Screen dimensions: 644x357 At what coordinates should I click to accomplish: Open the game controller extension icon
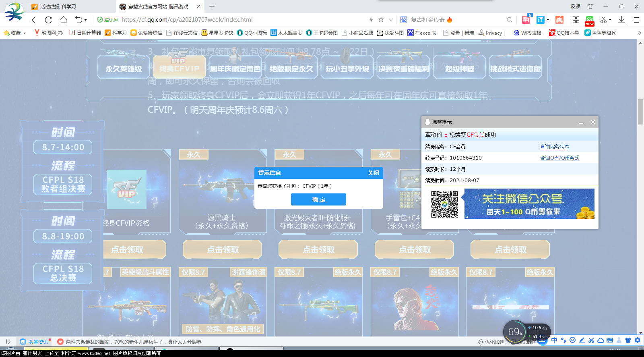pyautogui.click(x=559, y=20)
